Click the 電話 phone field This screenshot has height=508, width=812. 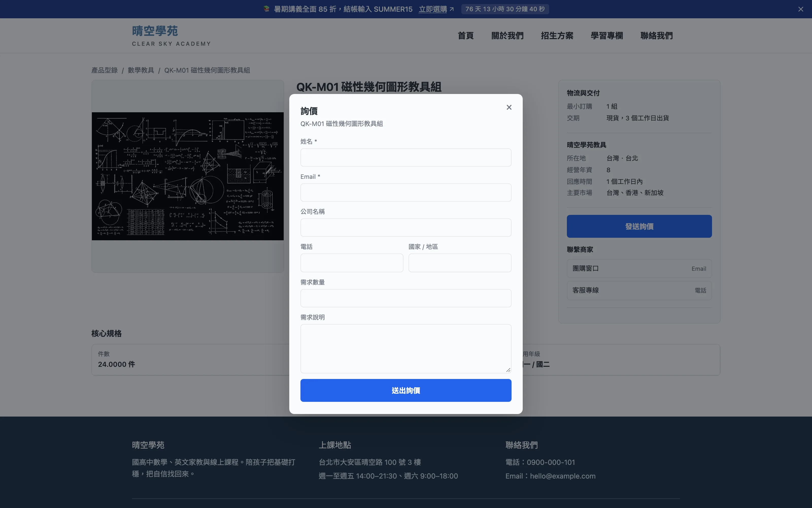point(352,263)
